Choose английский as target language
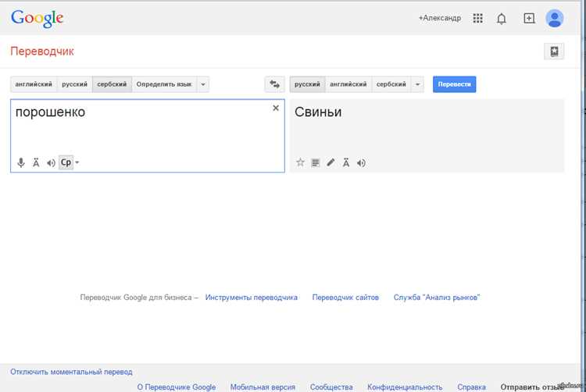This screenshot has width=586, height=392. click(348, 84)
